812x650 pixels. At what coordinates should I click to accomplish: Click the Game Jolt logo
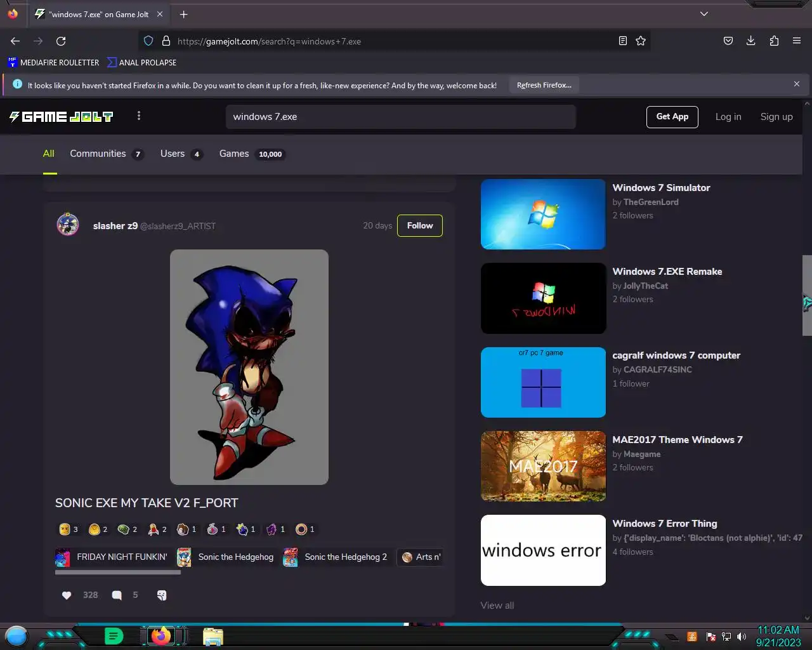(x=61, y=117)
